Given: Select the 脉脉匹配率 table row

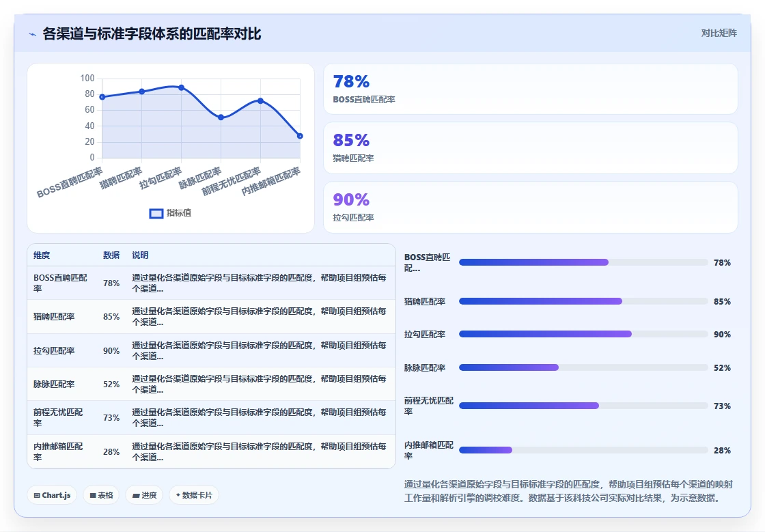Looking at the screenshot, I should 211,384.
